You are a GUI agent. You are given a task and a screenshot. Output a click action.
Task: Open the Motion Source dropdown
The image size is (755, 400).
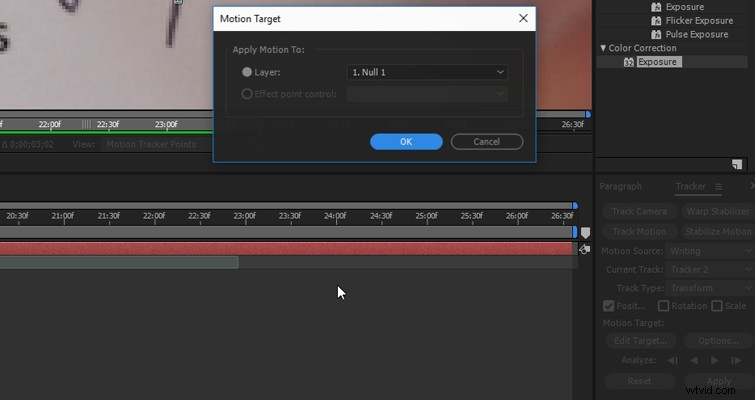pyautogui.click(x=709, y=251)
